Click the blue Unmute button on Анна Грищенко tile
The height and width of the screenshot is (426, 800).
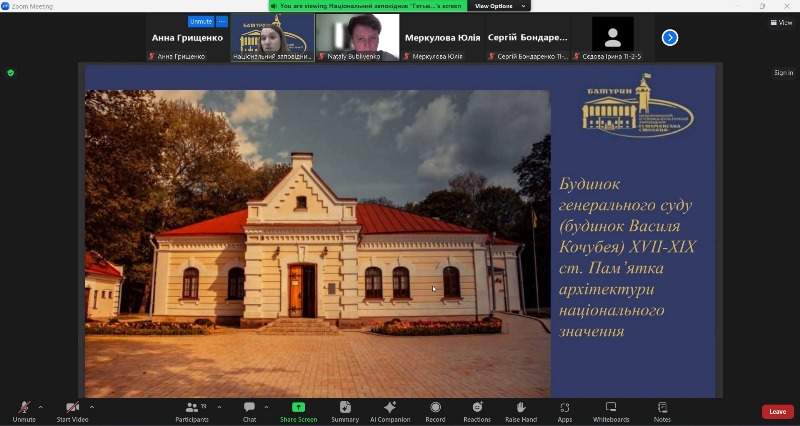pyautogui.click(x=201, y=21)
